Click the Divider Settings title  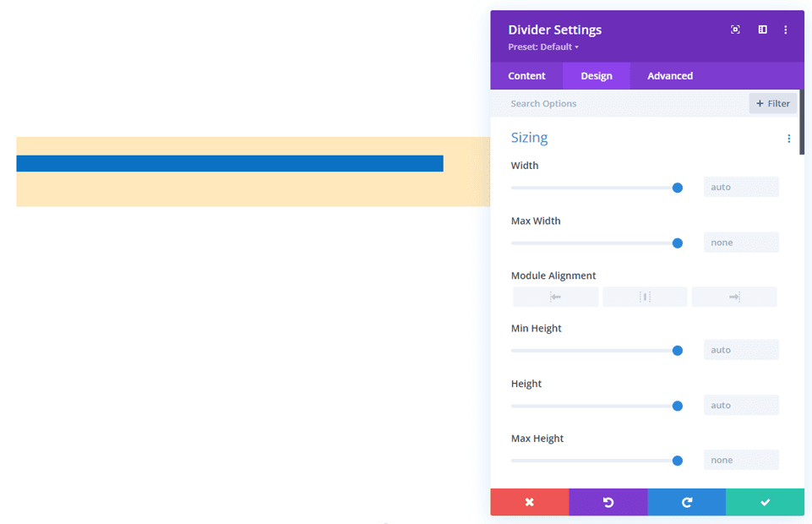tap(554, 30)
